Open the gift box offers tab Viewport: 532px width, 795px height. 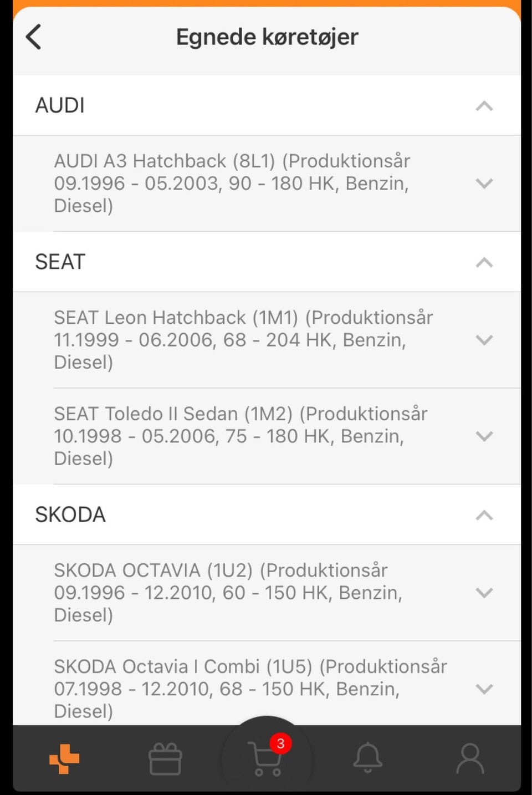tap(165, 758)
